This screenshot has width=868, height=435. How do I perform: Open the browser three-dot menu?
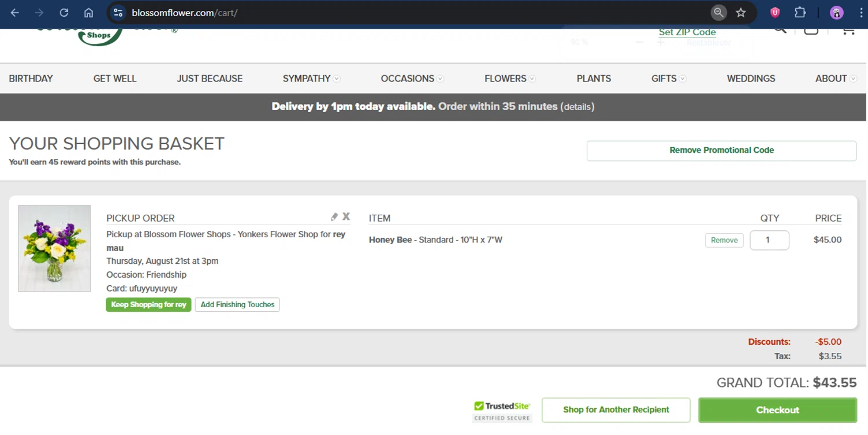point(860,13)
